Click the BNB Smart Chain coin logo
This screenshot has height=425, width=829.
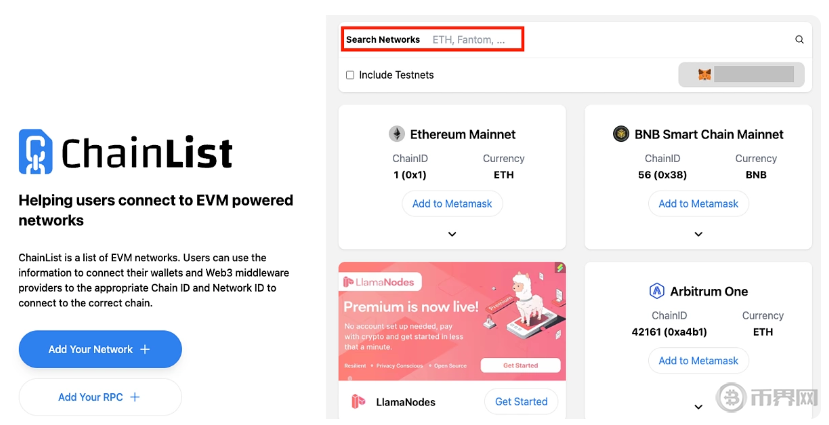tap(621, 134)
